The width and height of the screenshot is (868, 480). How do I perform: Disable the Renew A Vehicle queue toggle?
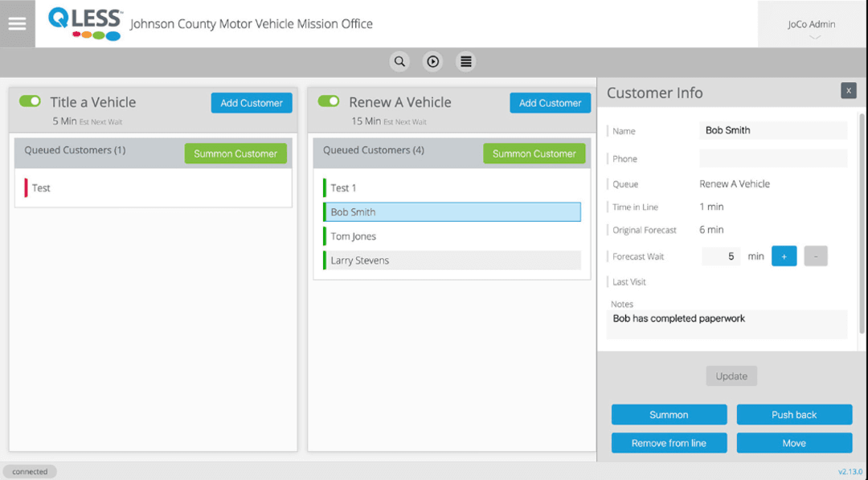click(329, 101)
